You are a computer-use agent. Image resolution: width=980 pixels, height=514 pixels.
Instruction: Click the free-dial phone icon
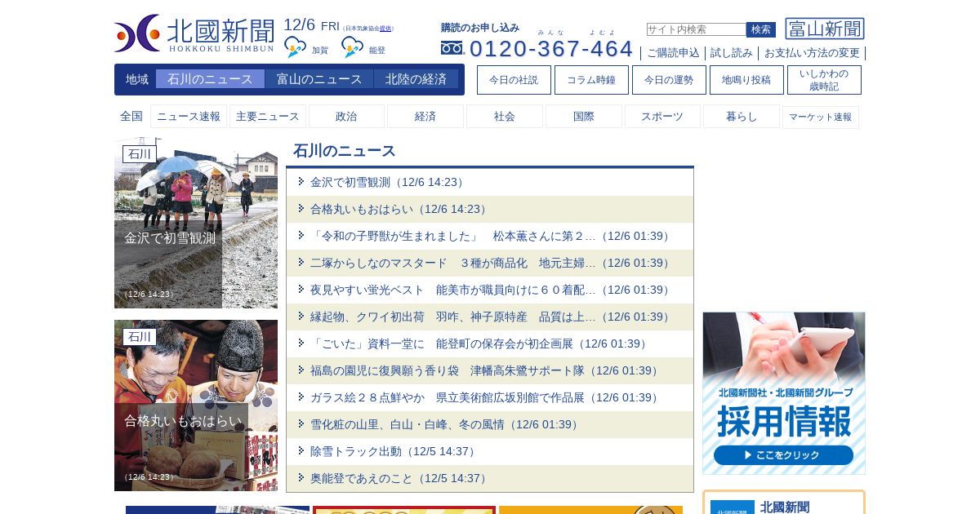(452, 48)
